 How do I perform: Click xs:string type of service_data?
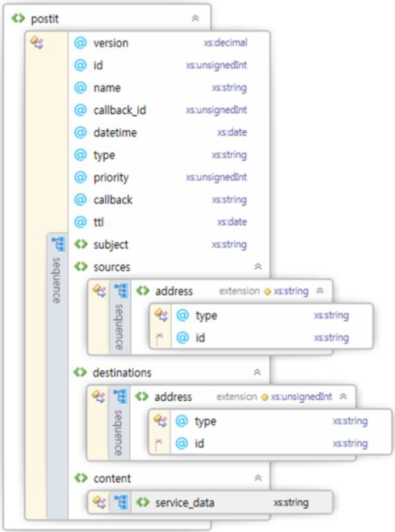(291, 502)
